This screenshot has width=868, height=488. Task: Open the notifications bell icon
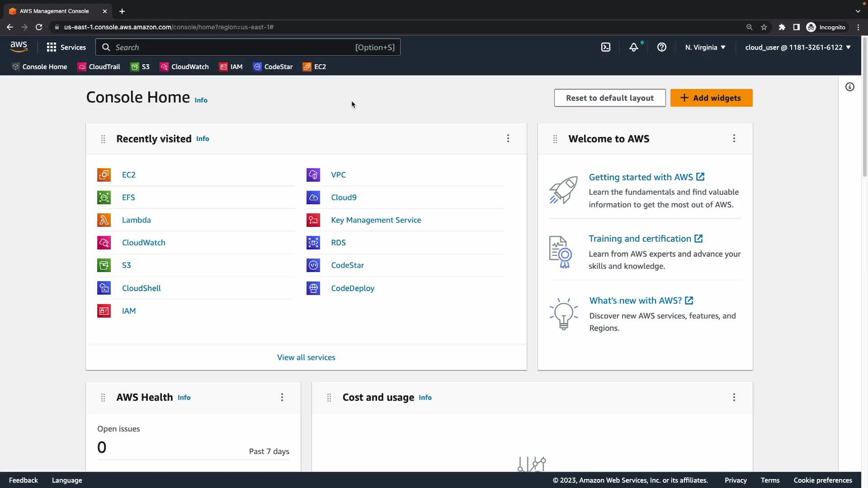634,47
